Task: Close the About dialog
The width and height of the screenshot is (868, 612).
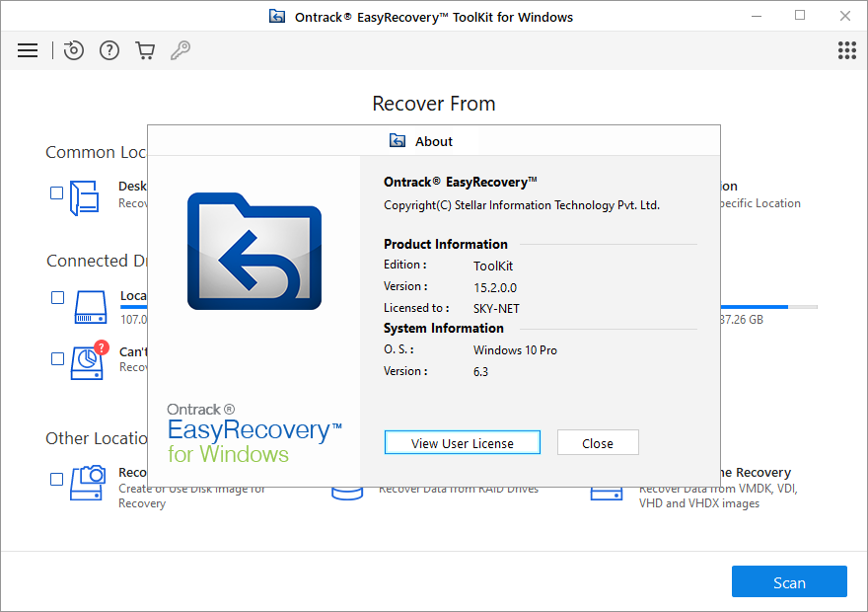Action: [598, 442]
